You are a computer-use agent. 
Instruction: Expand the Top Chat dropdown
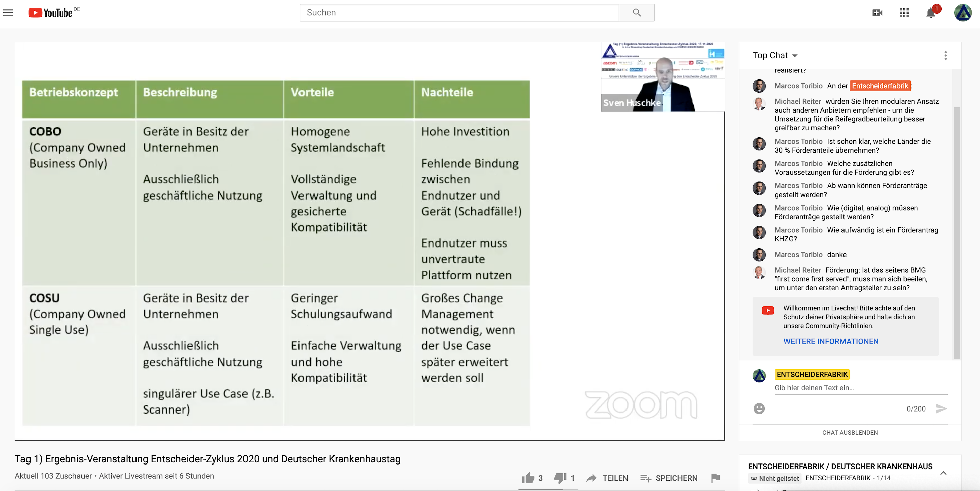tap(774, 55)
